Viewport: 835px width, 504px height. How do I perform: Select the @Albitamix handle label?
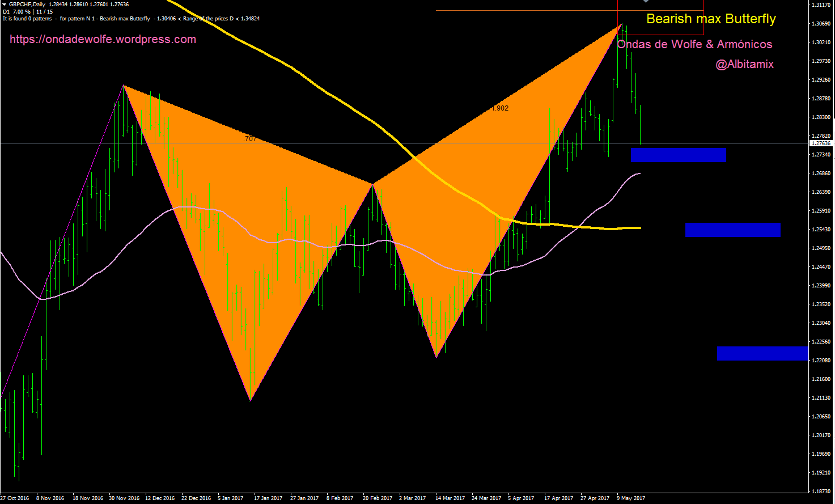pyautogui.click(x=744, y=64)
